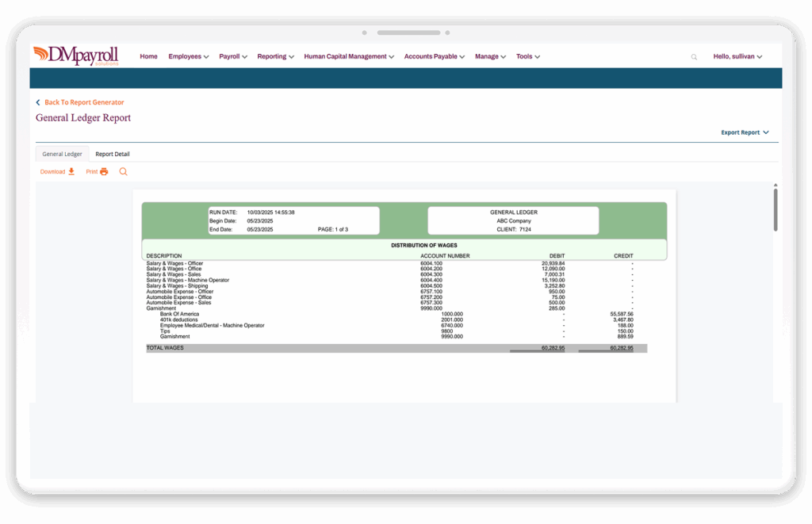Click the DMpayroll logo
812x524 pixels.
click(75, 55)
